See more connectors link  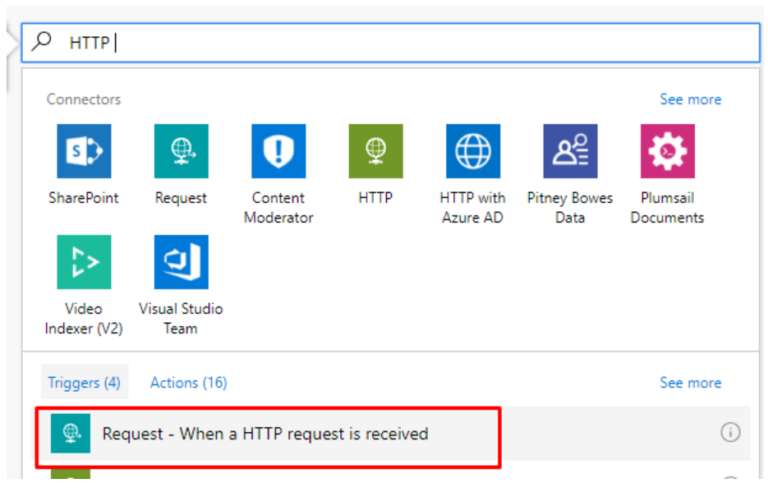pos(691,99)
